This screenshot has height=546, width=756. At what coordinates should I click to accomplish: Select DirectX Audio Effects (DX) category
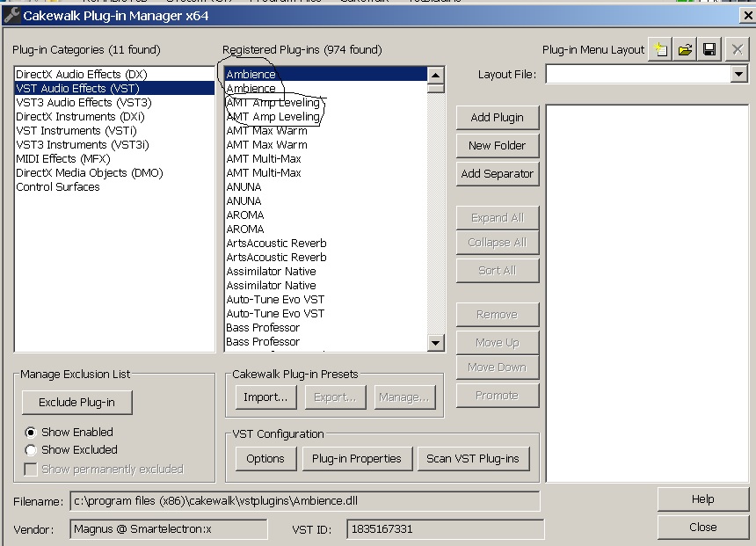pos(114,74)
